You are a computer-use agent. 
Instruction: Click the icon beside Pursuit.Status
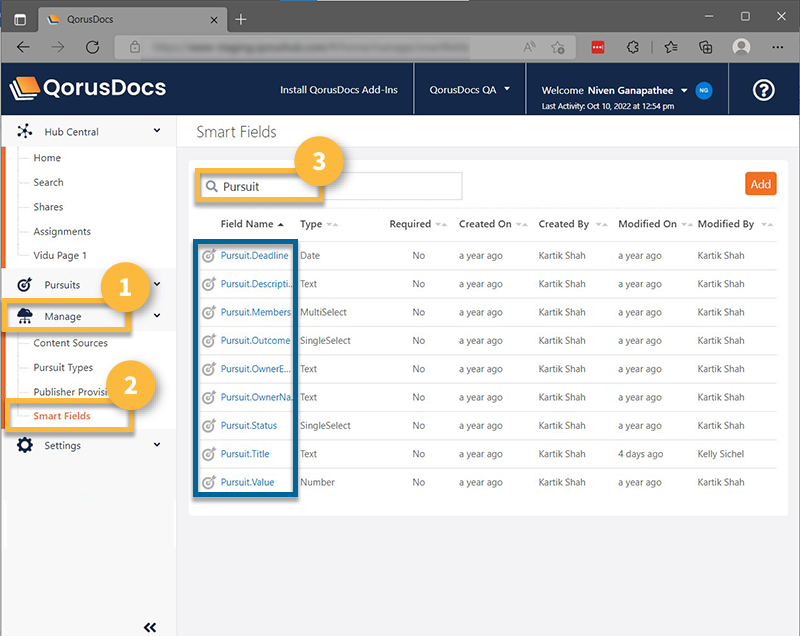pos(209,425)
